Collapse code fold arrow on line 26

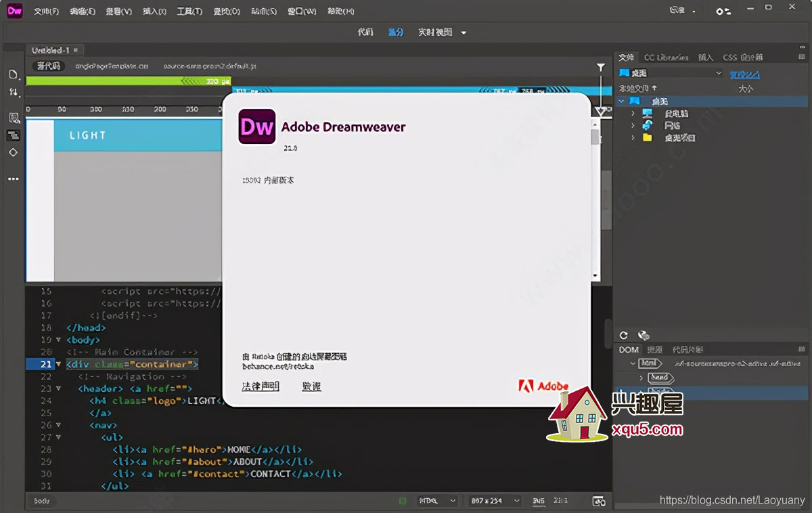(59, 425)
